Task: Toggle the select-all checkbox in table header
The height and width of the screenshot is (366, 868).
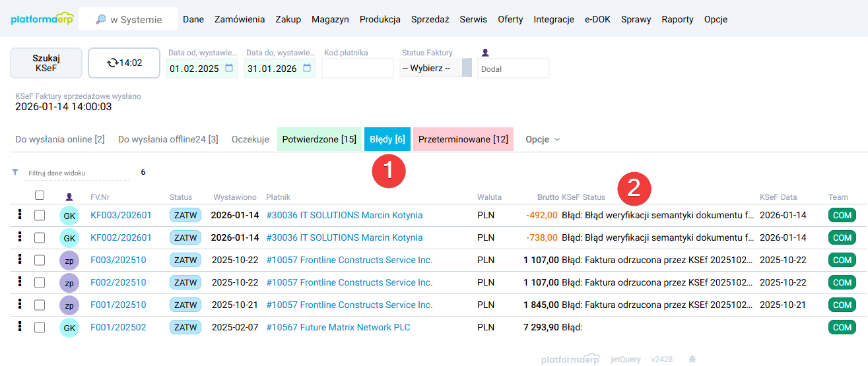Action: pyautogui.click(x=40, y=195)
